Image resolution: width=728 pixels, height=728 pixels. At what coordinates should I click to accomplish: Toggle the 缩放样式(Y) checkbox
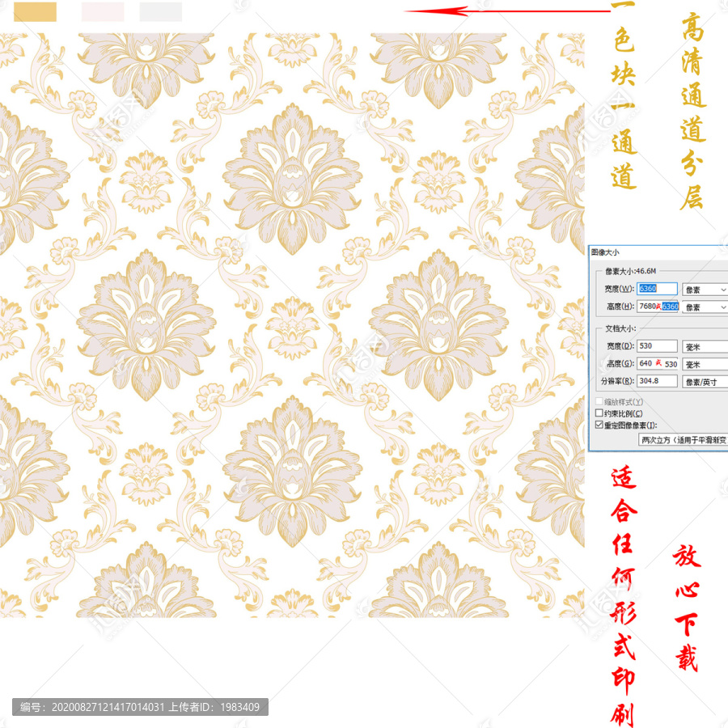pyautogui.click(x=599, y=401)
